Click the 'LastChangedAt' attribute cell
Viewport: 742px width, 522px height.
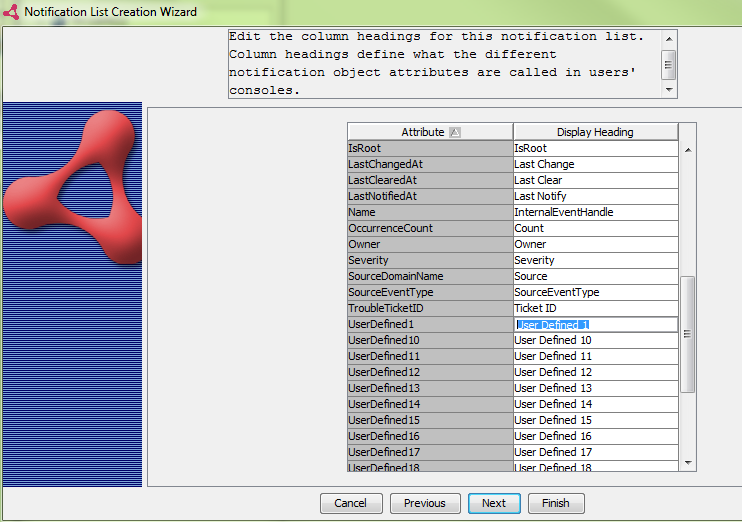tap(430, 164)
